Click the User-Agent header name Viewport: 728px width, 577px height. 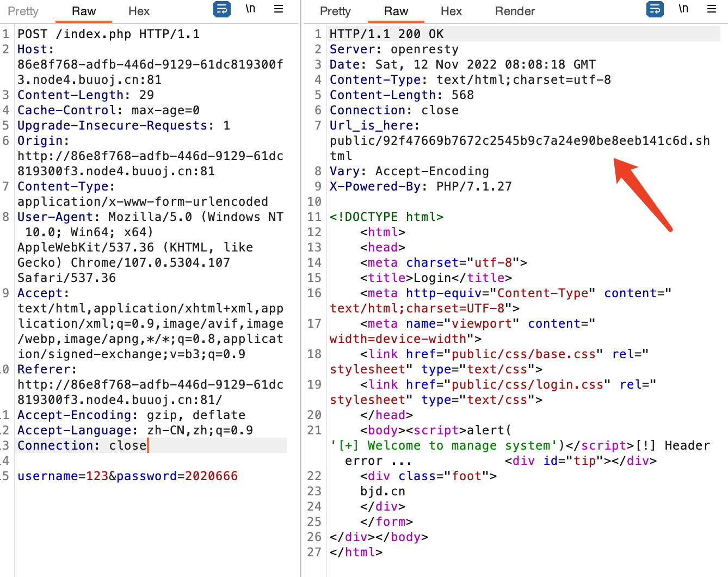[55, 217]
